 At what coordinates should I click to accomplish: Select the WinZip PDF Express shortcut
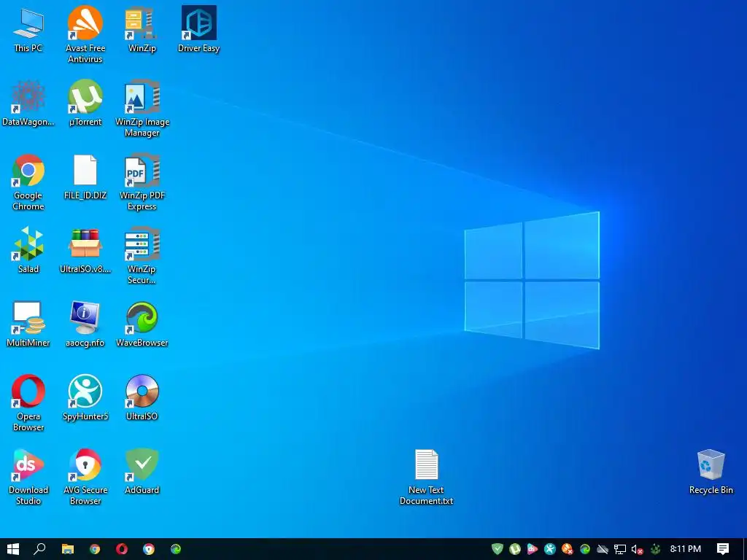click(142, 182)
